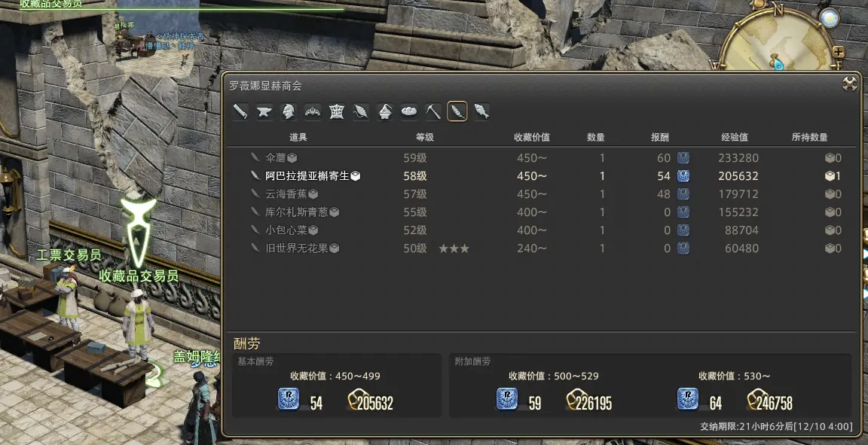Select the Leatherworker hide job icon
This screenshot has width=868, height=445.
tap(337, 111)
